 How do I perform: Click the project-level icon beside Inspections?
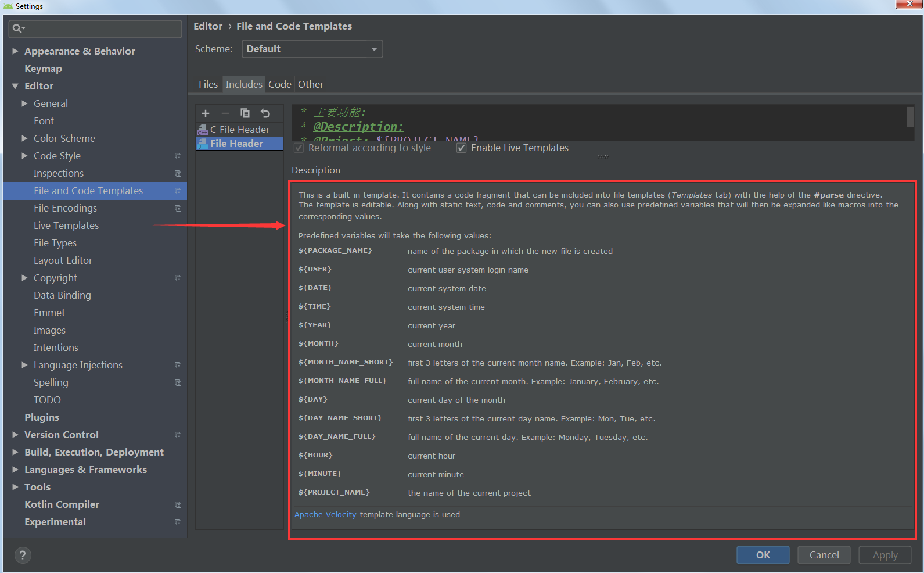[178, 173]
